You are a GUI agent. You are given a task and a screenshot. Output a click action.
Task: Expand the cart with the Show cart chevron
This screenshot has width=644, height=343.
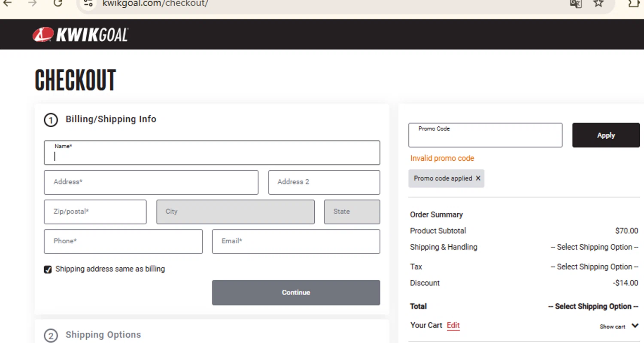[635, 326]
